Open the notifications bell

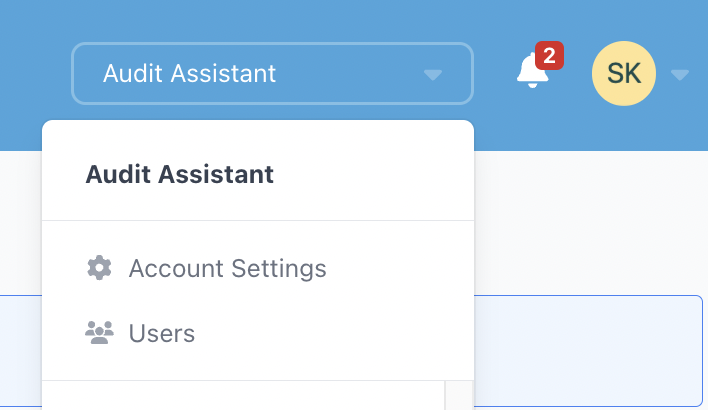coord(533,71)
